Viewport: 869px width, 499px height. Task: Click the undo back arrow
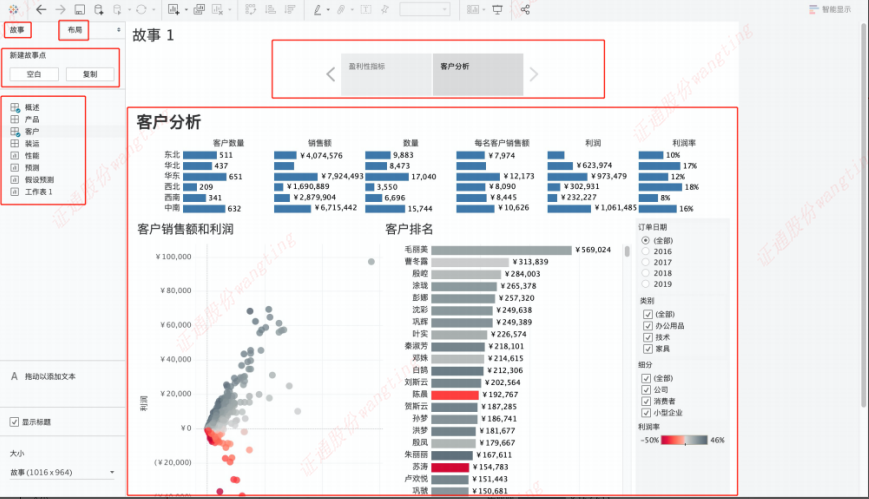41,9
